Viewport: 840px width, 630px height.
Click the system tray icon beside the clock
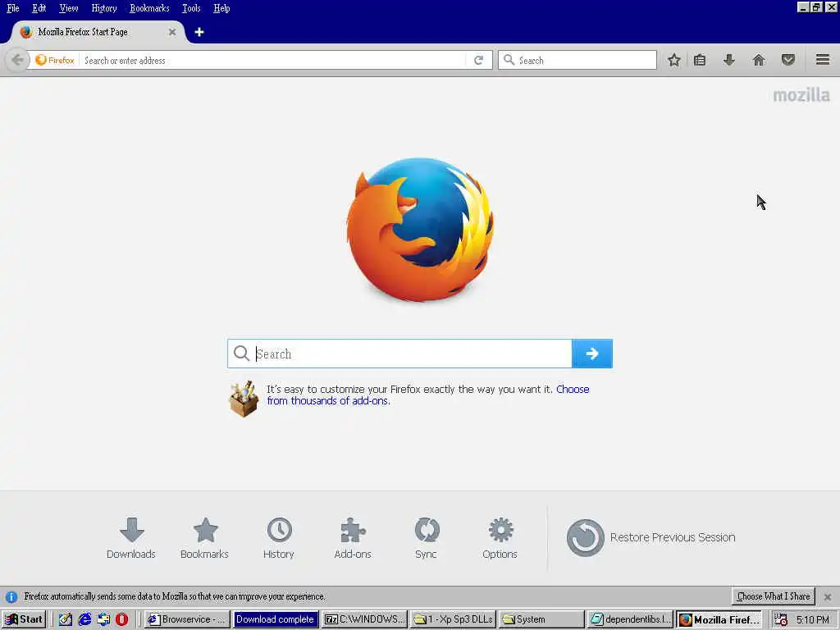781,619
